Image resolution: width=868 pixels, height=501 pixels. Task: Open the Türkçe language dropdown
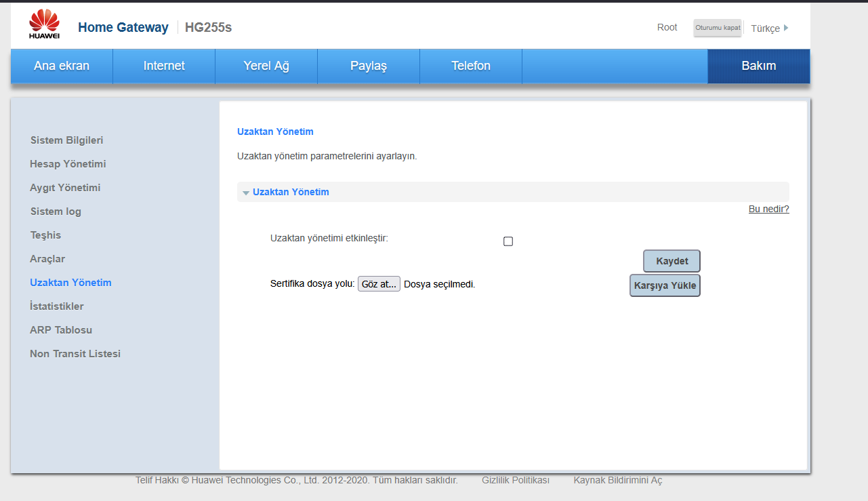coord(770,28)
